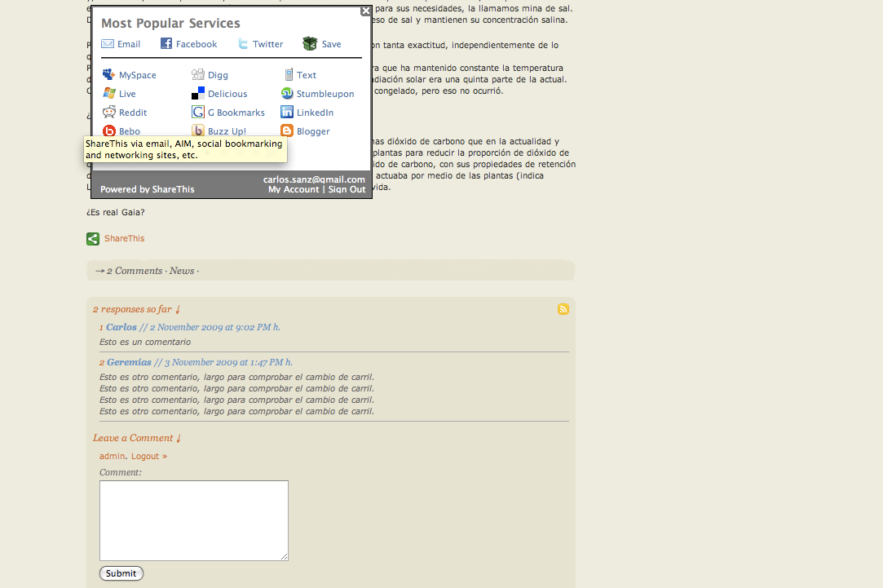Follow the Logout » link
883x588 pixels.
[149, 456]
